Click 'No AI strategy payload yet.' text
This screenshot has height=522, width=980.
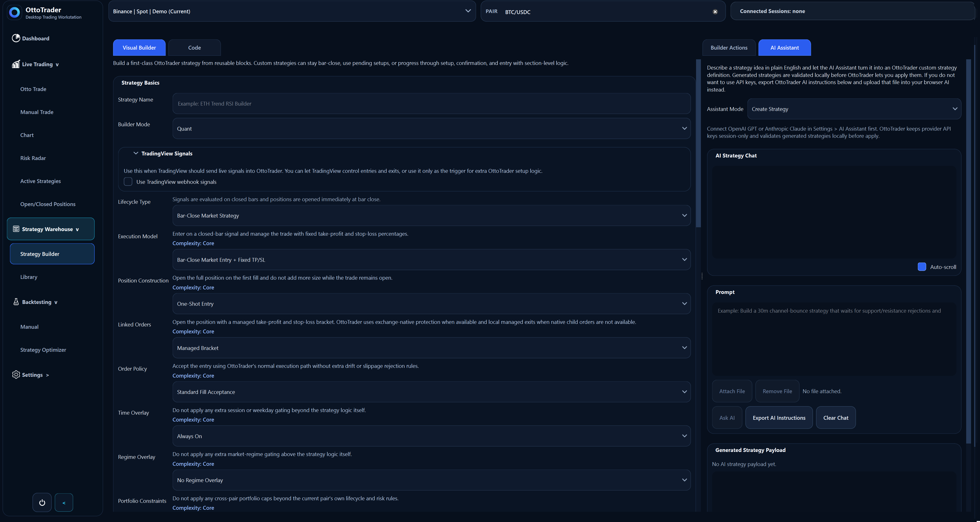(744, 464)
